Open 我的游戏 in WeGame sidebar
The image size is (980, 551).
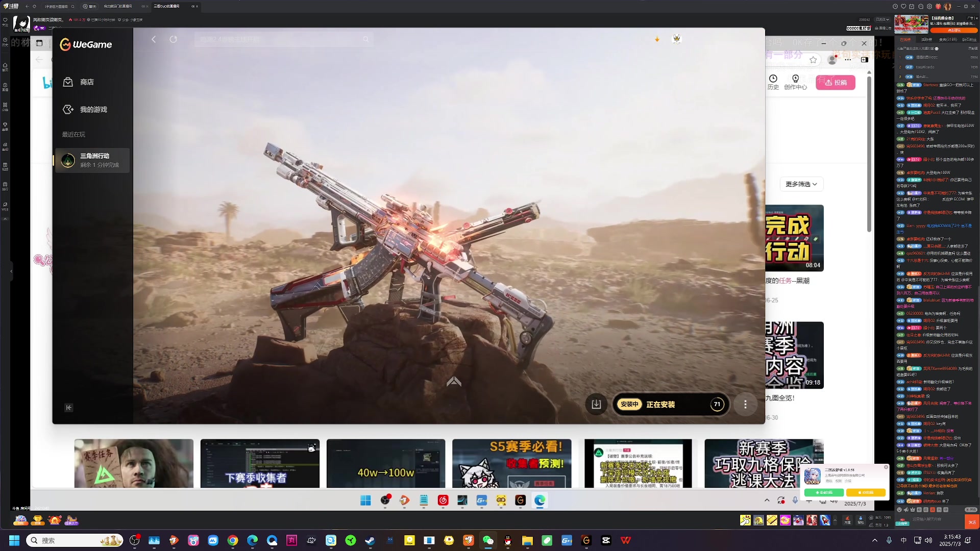[x=85, y=110]
